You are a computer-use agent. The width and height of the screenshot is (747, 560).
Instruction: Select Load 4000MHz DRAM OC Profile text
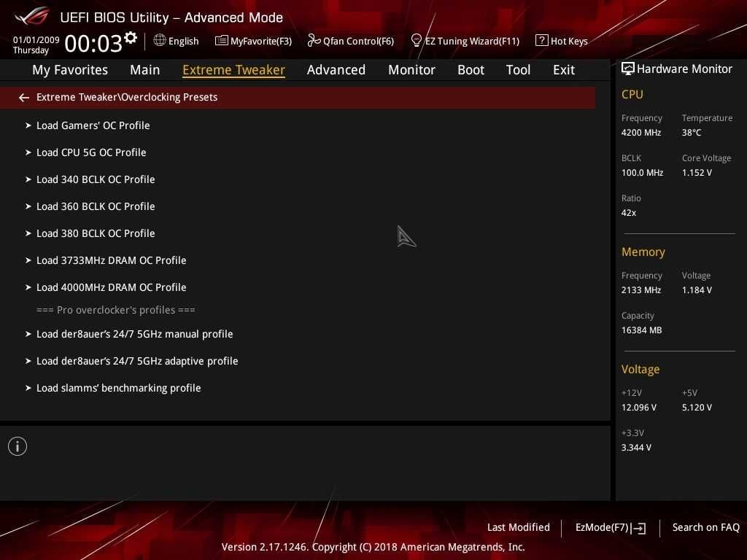point(111,287)
